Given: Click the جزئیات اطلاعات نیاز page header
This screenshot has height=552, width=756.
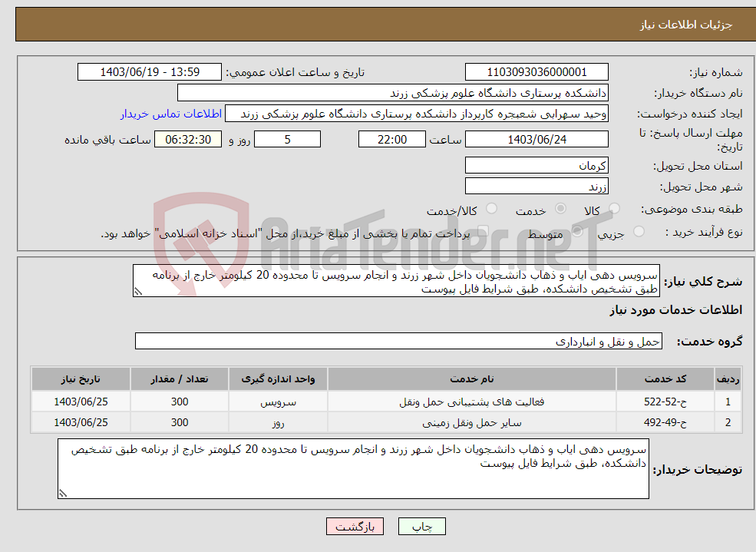Looking at the screenshot, I should tap(686, 25).
